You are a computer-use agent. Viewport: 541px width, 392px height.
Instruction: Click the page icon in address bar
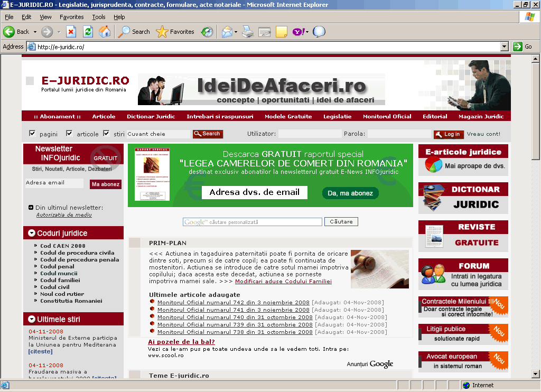[x=31, y=46]
